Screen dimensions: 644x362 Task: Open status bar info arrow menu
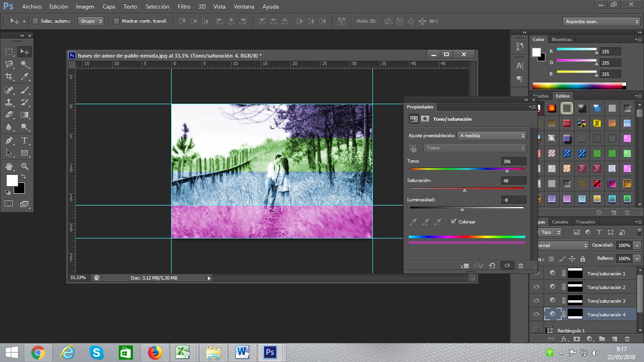click(209, 278)
